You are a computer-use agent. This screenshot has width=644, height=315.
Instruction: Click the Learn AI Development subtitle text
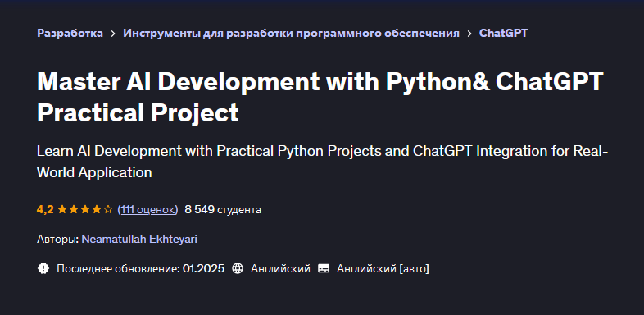(323, 162)
